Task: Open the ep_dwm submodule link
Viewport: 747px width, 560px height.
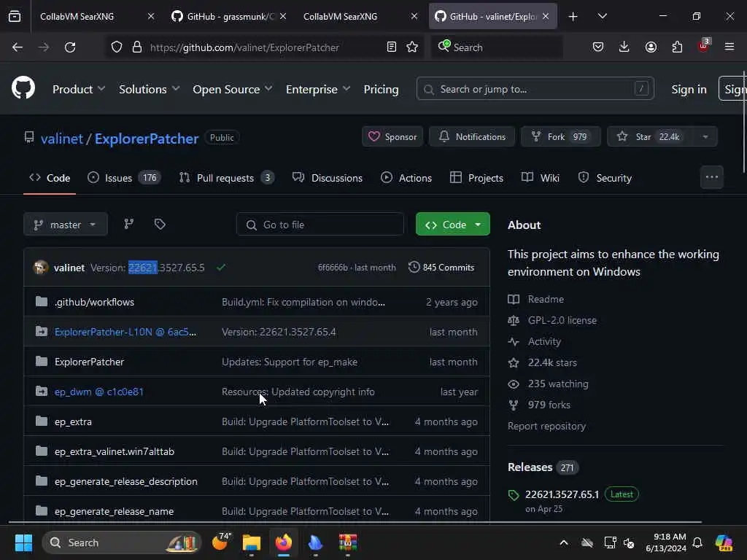Action: click(98, 392)
